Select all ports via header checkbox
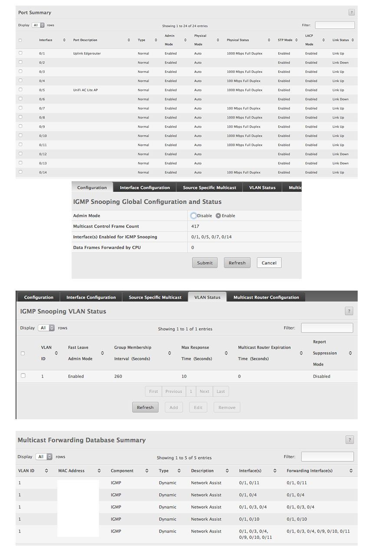 20,40
